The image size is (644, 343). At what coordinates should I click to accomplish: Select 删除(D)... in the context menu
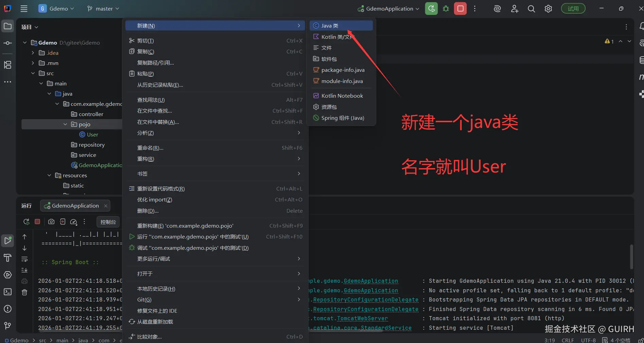click(215, 211)
